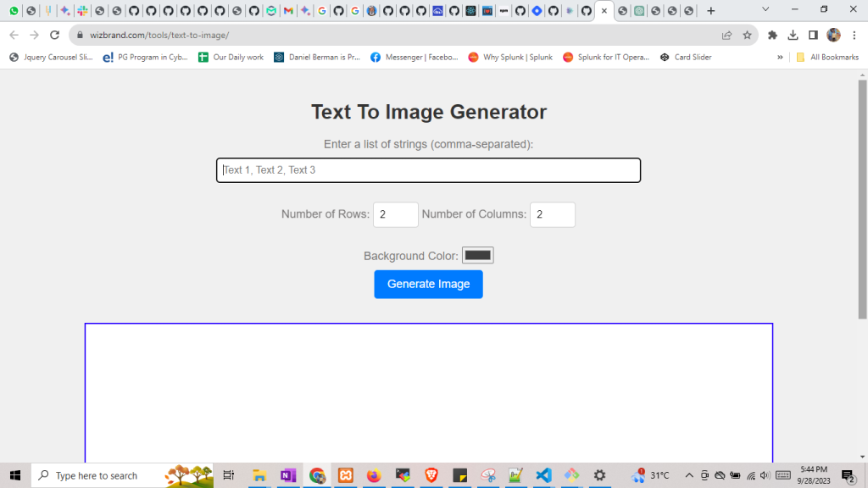The width and height of the screenshot is (868, 488).
Task: Open the Messenger | Facebook bookmark
Action: tap(415, 58)
